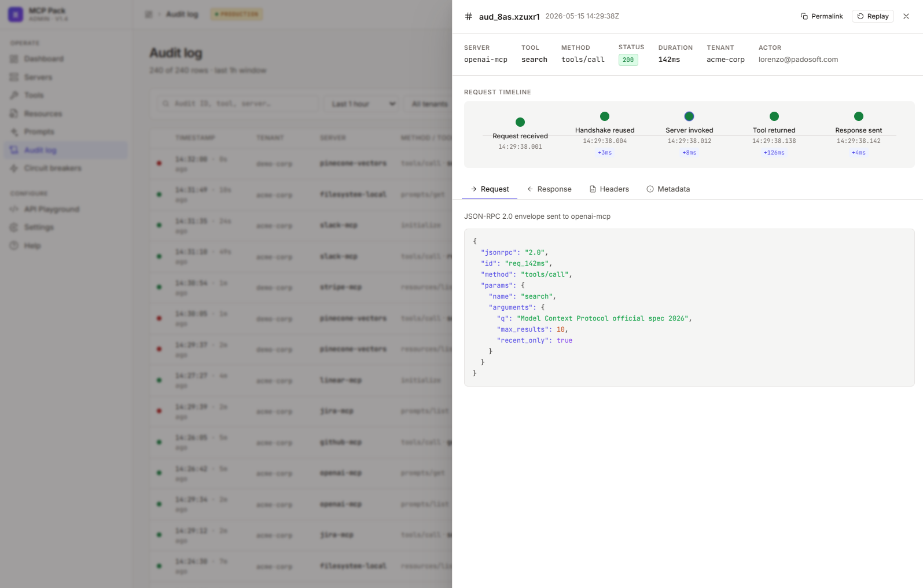Image resolution: width=923 pixels, height=588 pixels.
Task: Click the MCP Pack logo
Action: click(16, 14)
